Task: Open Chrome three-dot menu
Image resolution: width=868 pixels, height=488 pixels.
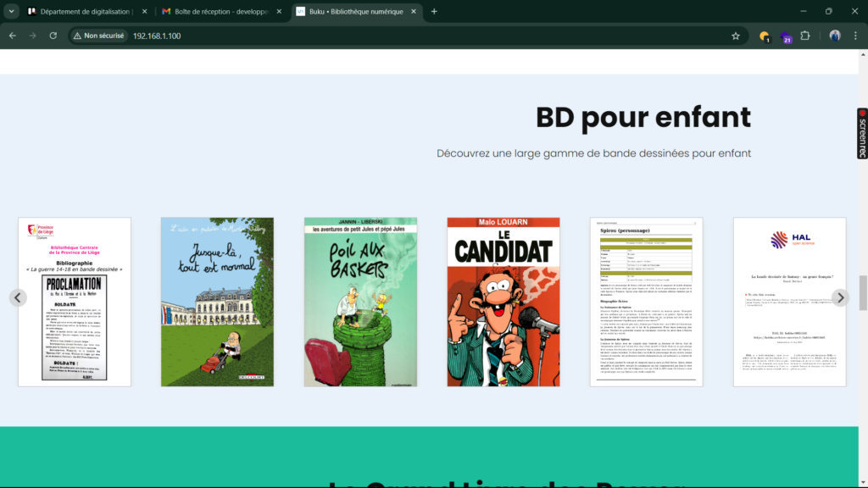Action: point(855,36)
